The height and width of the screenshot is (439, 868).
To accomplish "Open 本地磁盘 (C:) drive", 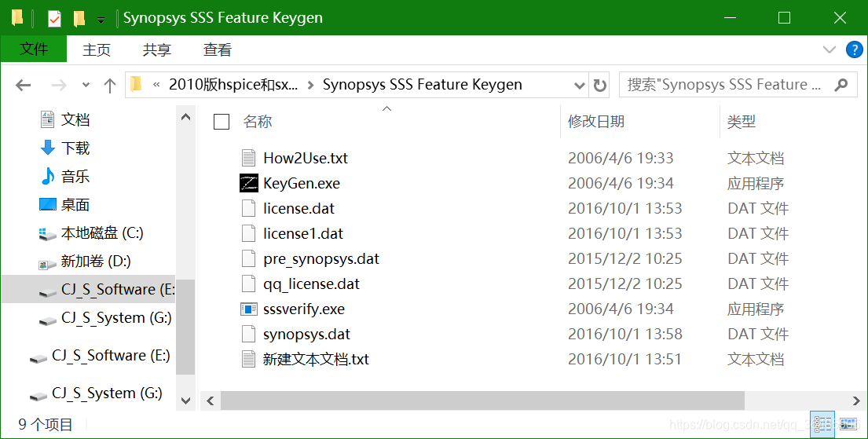I will [91, 233].
